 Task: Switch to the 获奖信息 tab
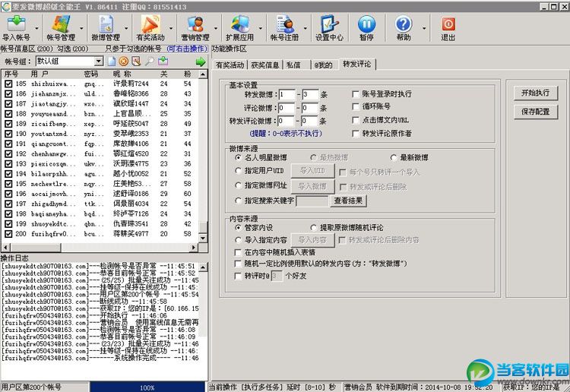[x=264, y=65]
